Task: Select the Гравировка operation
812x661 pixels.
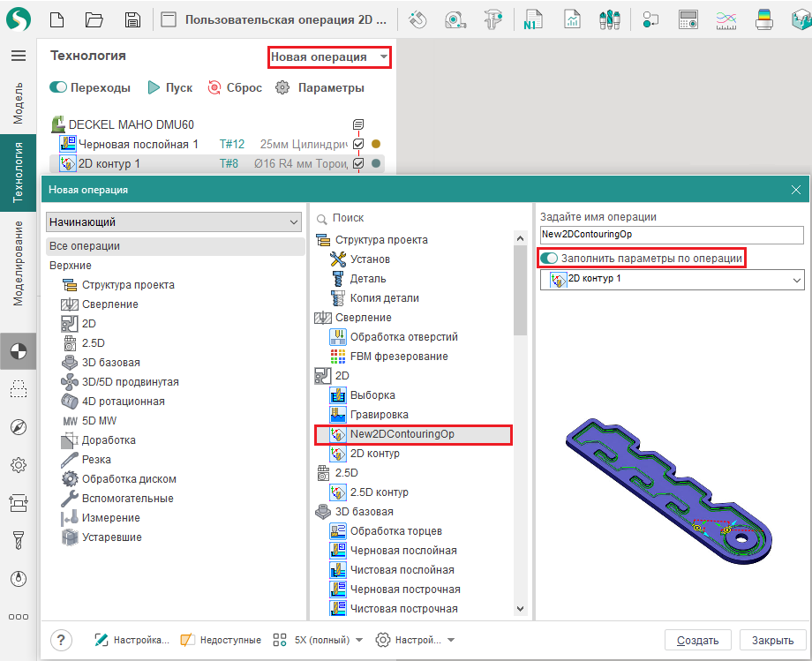Action: coord(379,415)
